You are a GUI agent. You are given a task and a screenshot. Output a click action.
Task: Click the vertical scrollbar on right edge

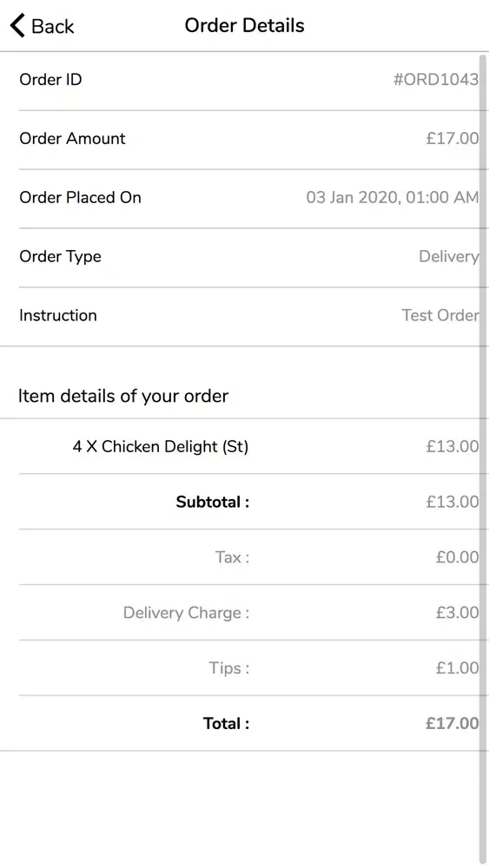click(484, 458)
